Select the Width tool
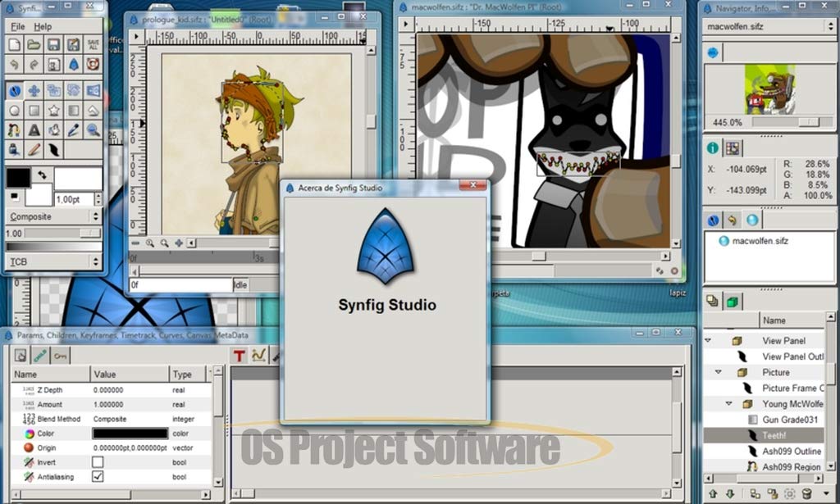The height and width of the screenshot is (504, 840). click(x=53, y=149)
